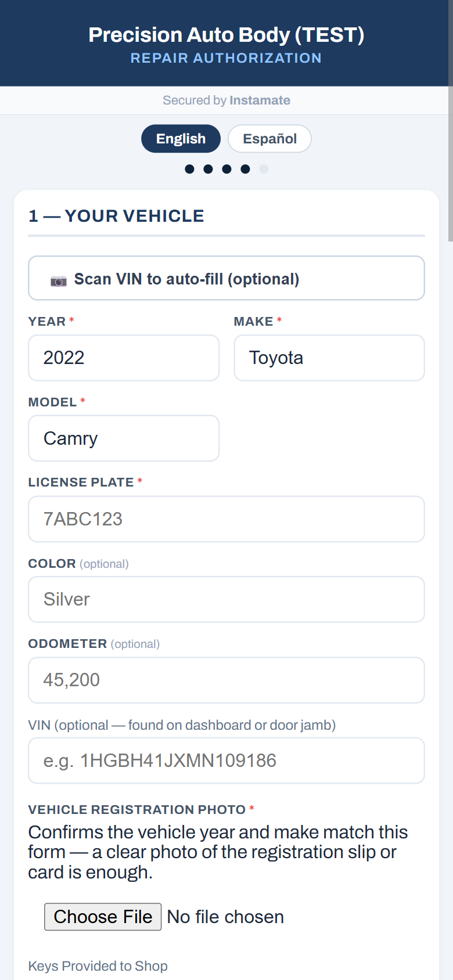
Task: Click the Model field containing Camry
Action: click(x=124, y=438)
